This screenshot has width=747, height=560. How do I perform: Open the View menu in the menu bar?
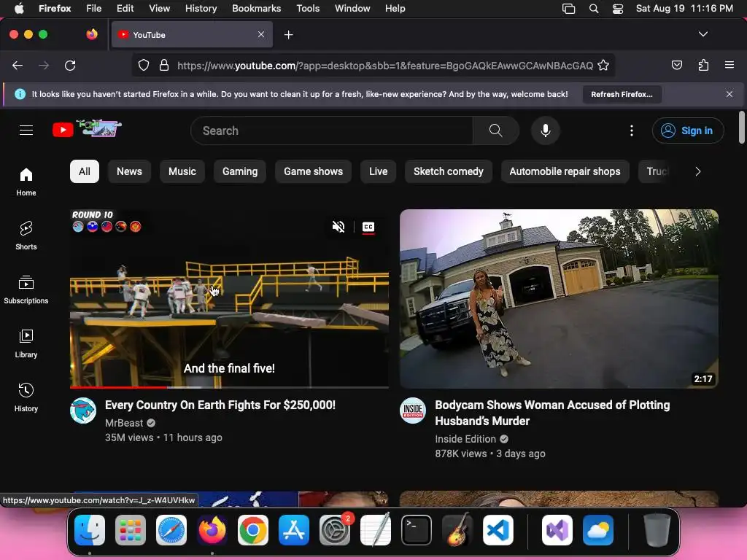click(x=159, y=9)
